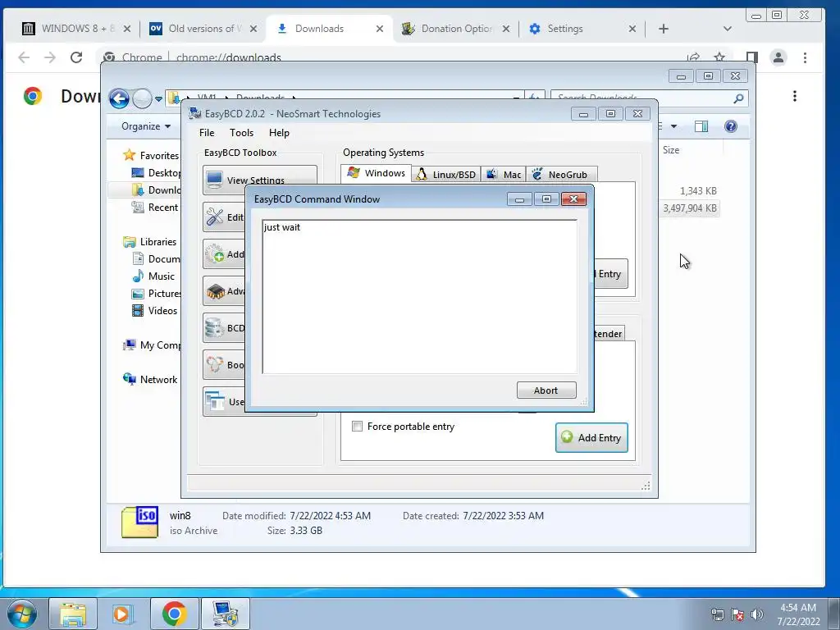Open the Tools menu in EasyBCD
840x630 pixels.
coord(242,133)
